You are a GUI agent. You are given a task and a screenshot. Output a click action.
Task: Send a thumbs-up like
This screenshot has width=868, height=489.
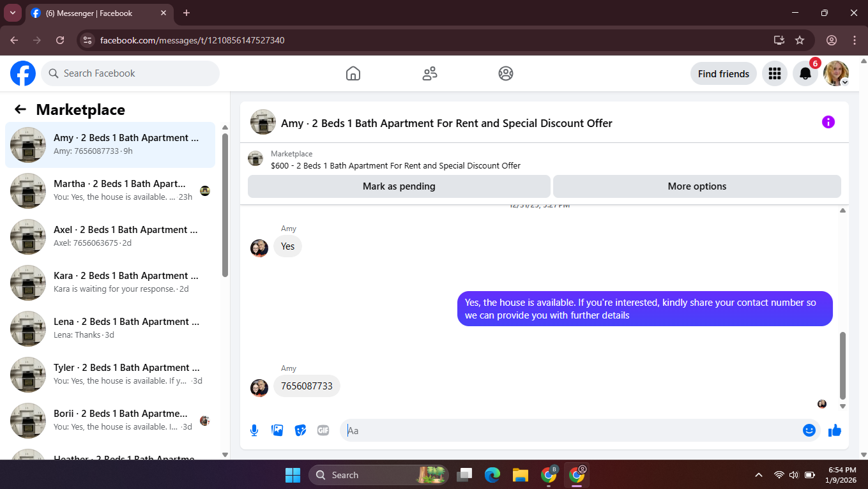[835, 430]
